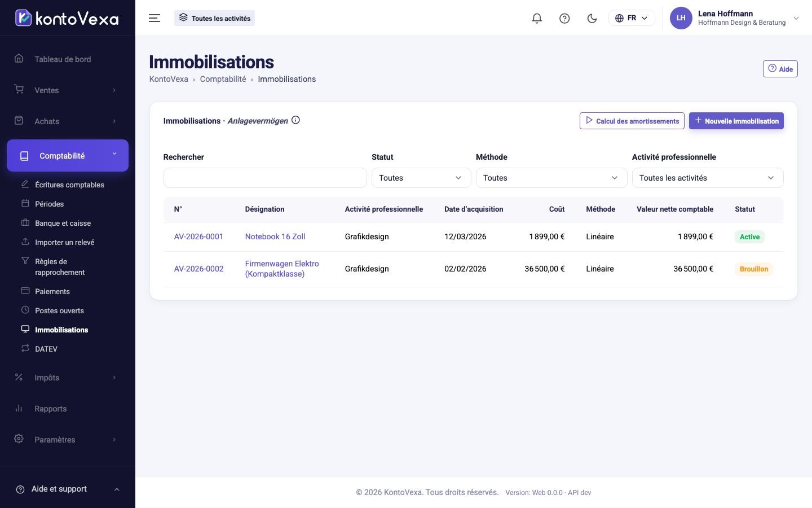The height and width of the screenshot is (508, 812).
Task: Expand Aide et support
Action: (68, 489)
